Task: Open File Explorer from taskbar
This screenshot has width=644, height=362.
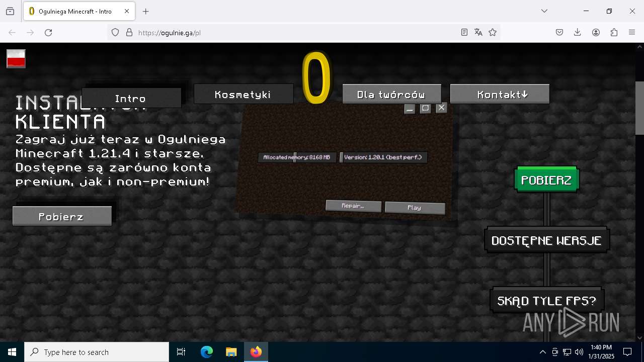Action: click(x=231, y=352)
